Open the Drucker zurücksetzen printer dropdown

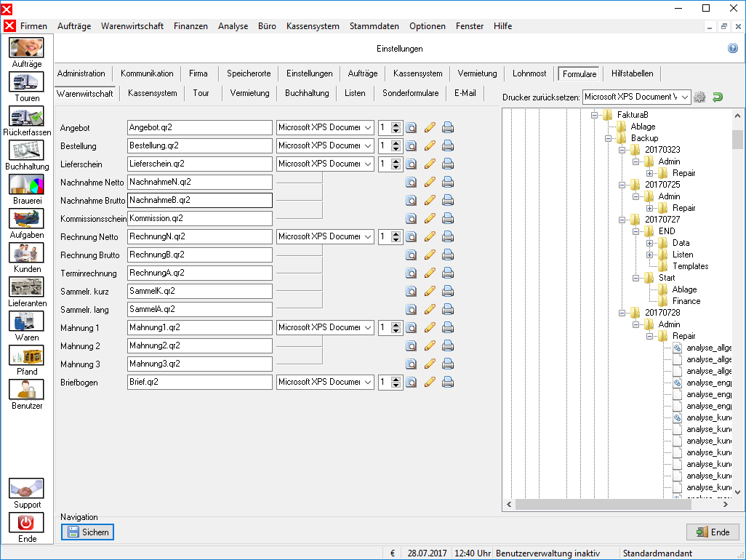point(685,97)
